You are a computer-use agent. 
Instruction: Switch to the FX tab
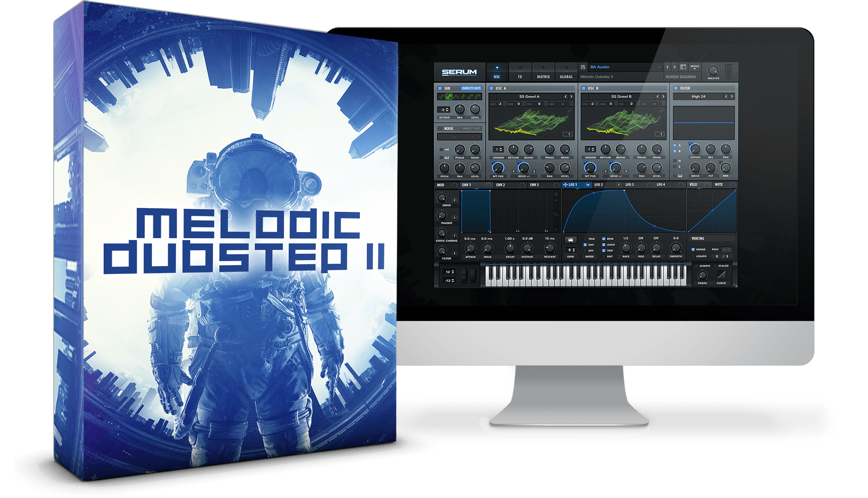point(520,72)
